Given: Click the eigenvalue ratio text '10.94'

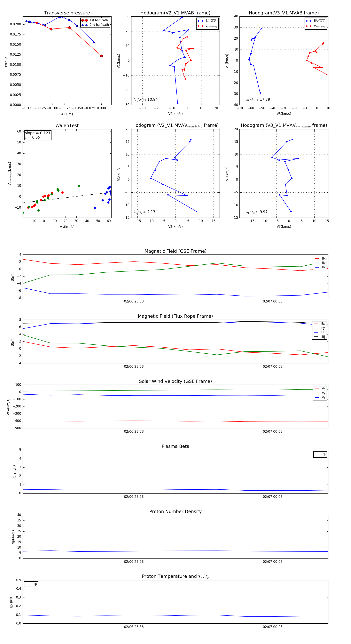Looking at the screenshot, I should coord(152,100).
